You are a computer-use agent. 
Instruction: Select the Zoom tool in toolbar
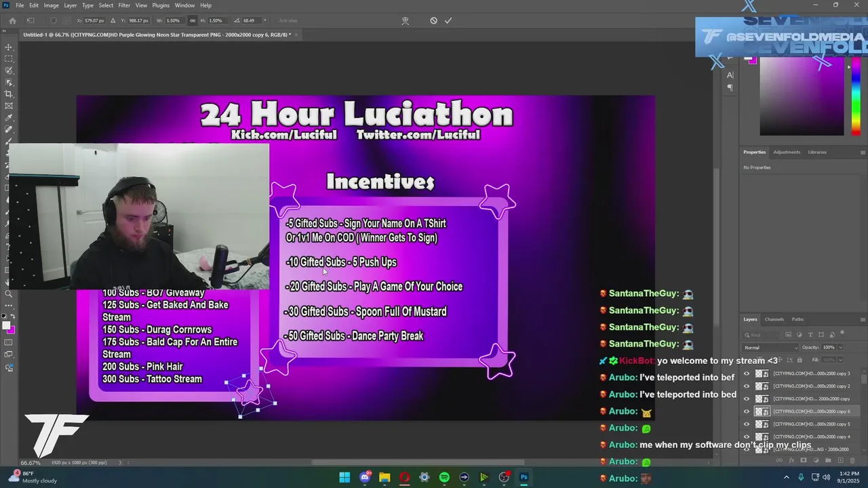pos(9,294)
